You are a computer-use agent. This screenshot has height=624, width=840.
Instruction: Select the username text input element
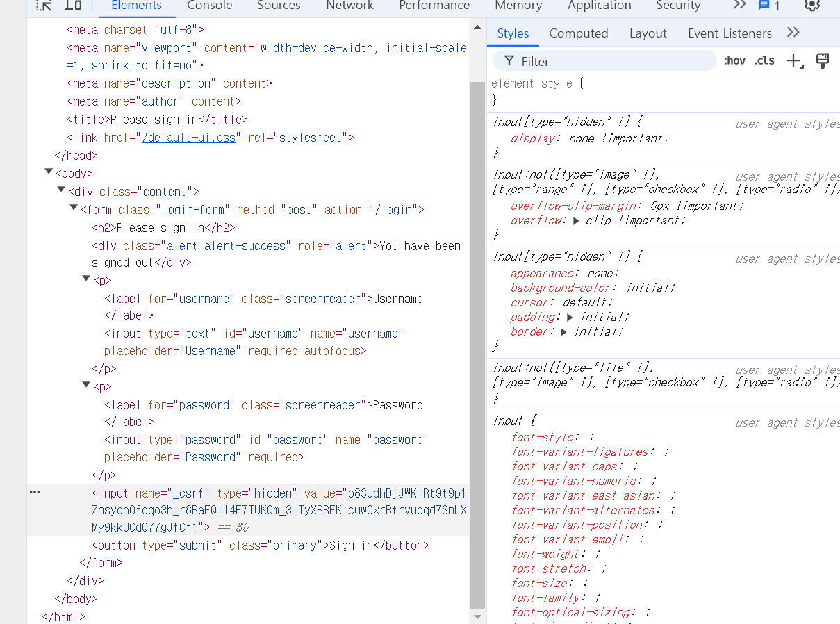pyautogui.click(x=254, y=343)
